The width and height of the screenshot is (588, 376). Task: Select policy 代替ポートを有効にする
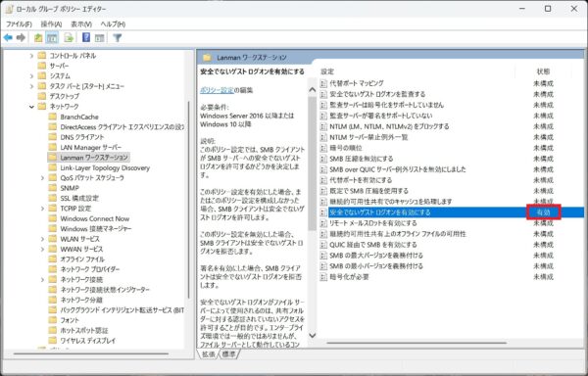tap(361, 180)
